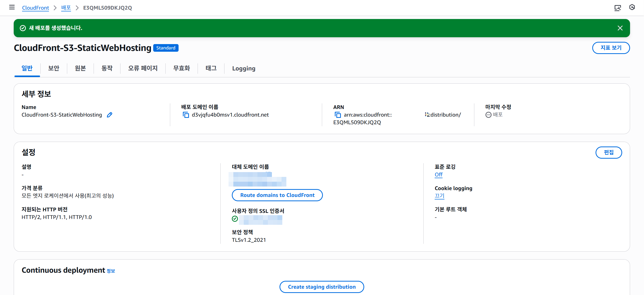Copy the ARN with the copy icon
The image size is (644, 295).
(338, 115)
